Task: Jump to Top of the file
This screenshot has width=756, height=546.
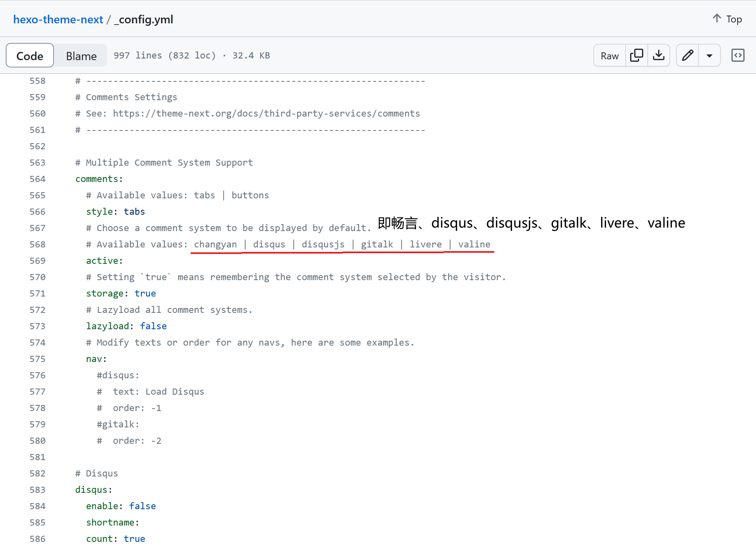Action: point(727,19)
